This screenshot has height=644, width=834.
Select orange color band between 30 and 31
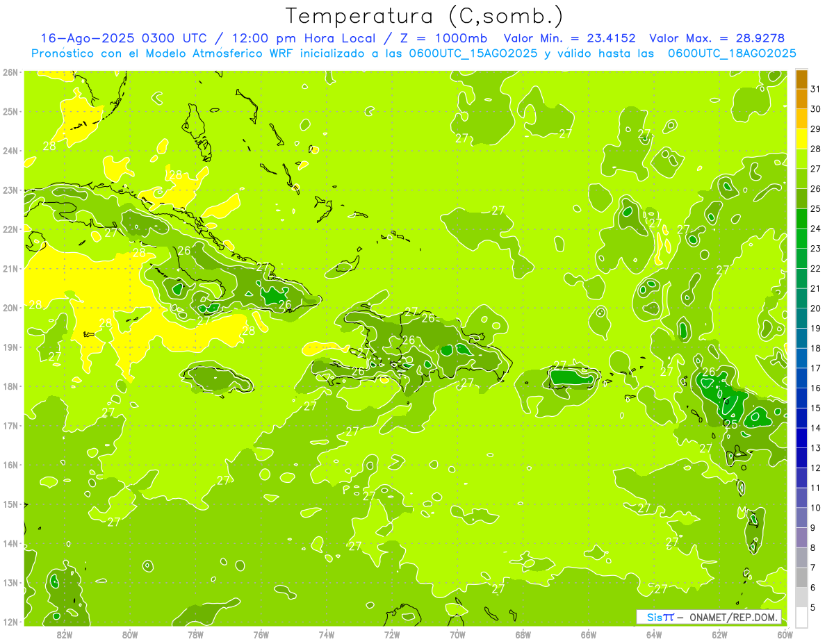click(x=801, y=99)
